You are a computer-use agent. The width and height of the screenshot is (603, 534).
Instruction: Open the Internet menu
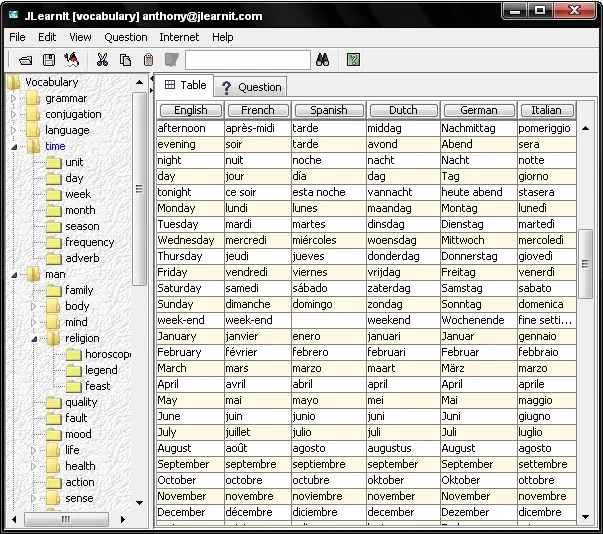[x=179, y=37]
